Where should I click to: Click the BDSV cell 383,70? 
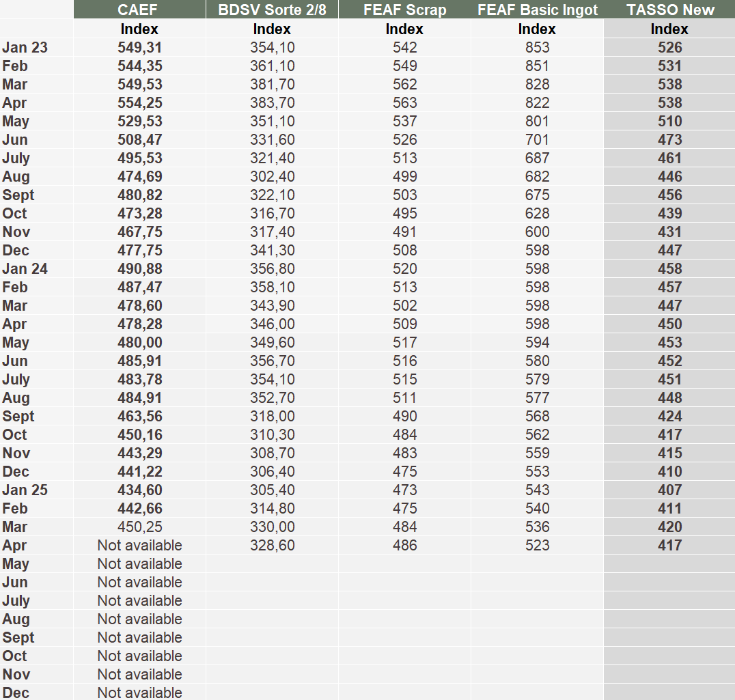click(x=273, y=102)
